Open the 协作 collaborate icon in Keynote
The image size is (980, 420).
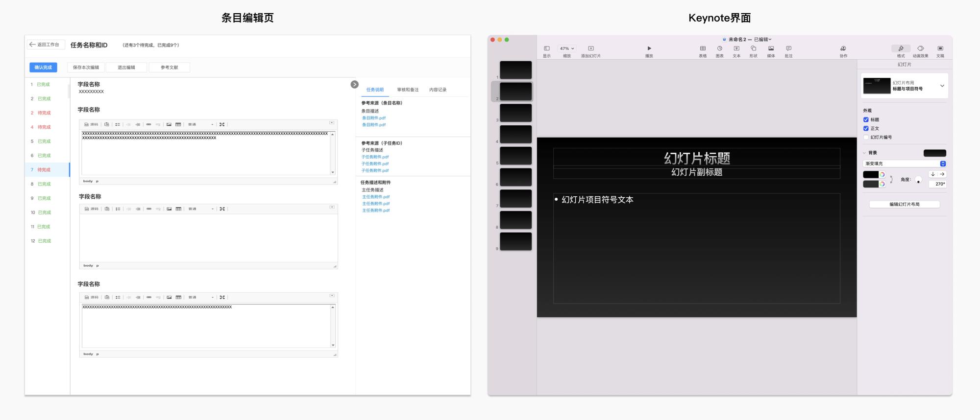tap(843, 48)
